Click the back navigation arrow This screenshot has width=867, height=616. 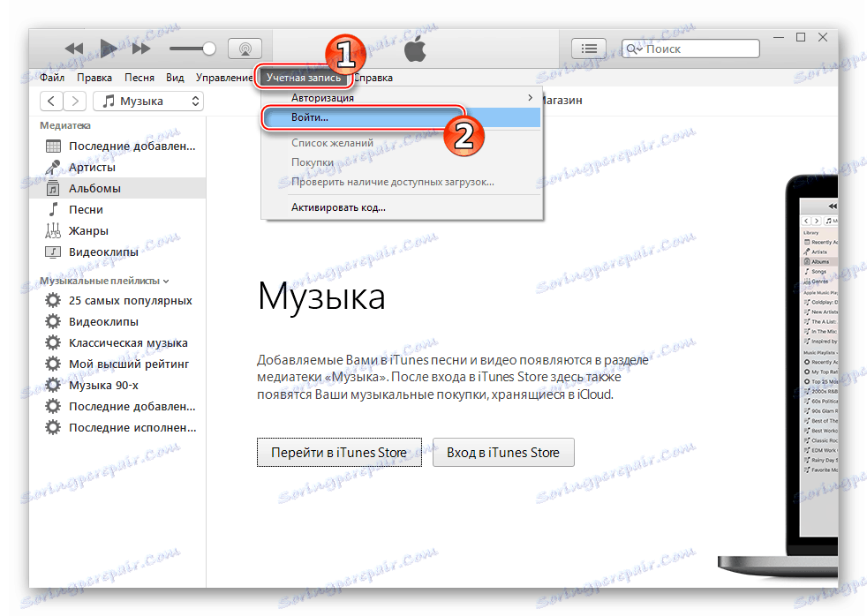(x=51, y=101)
